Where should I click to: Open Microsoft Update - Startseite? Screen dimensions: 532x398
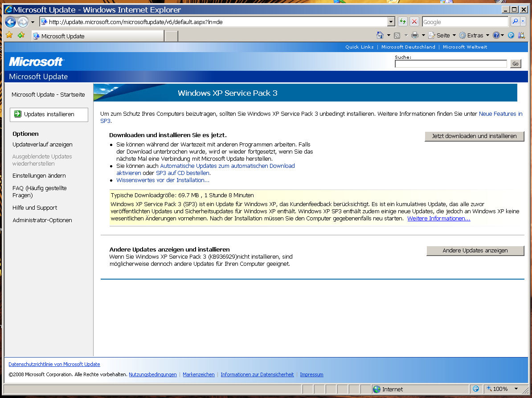48,94
